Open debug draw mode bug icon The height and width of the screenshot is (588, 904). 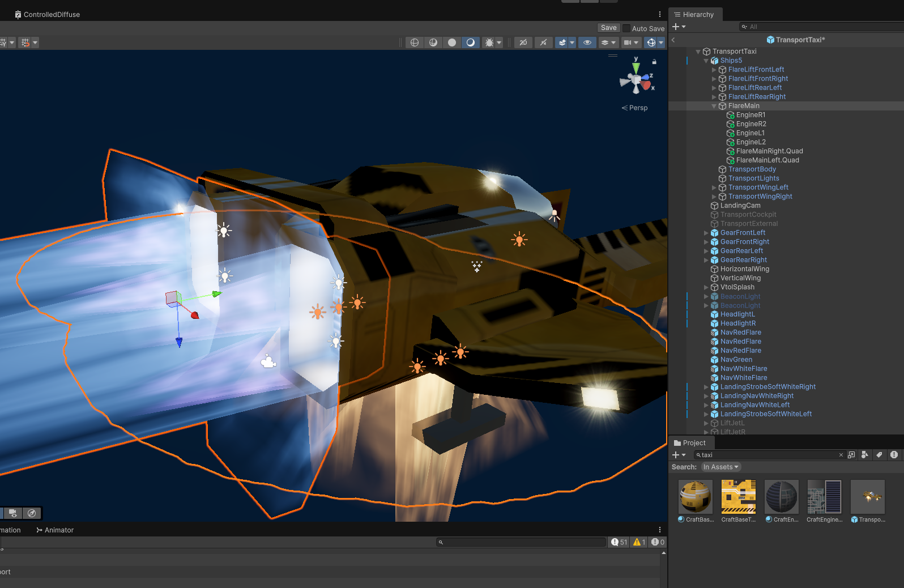point(489,42)
